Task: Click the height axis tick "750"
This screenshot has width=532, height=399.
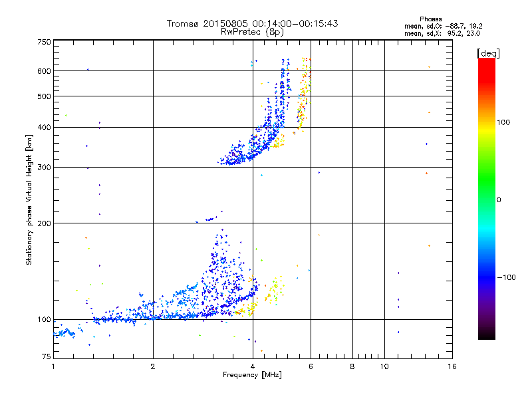Action: tap(44, 42)
